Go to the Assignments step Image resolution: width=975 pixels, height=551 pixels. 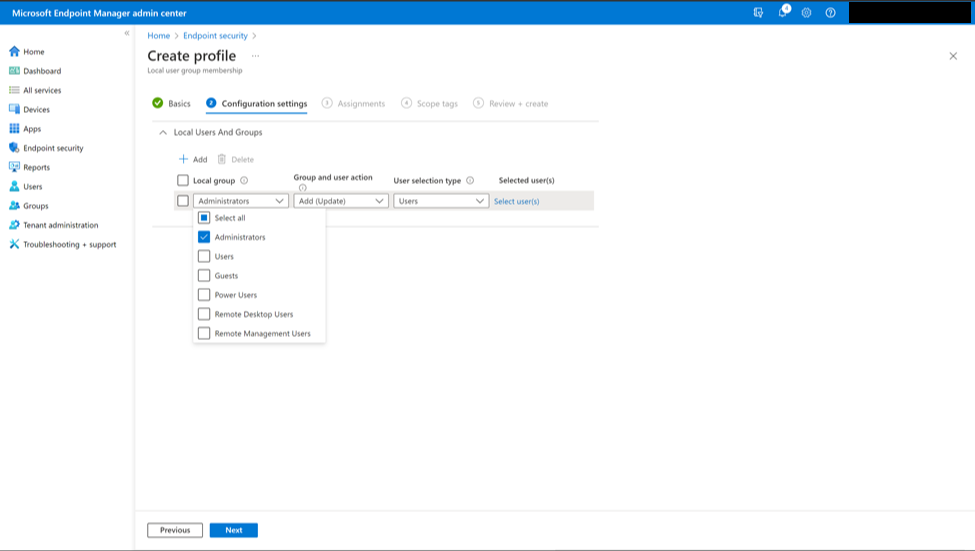tap(353, 103)
